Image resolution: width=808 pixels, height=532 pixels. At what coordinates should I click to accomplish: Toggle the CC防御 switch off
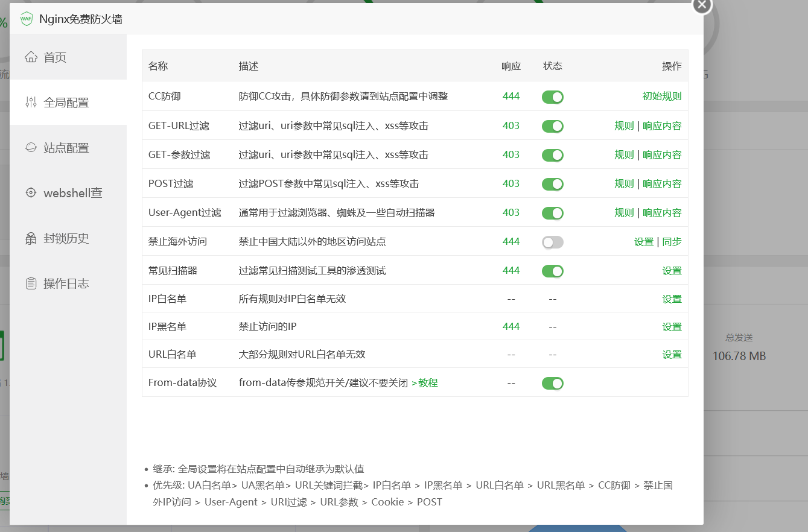coord(552,97)
